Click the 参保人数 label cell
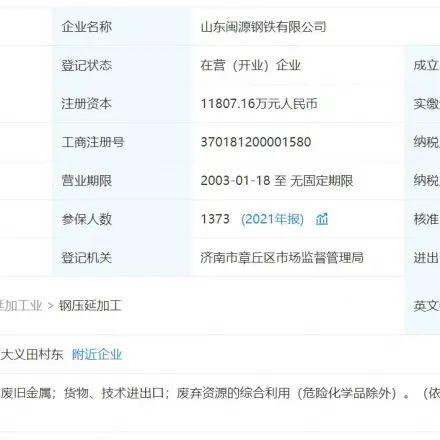This screenshot has width=440, height=440. 122,219
